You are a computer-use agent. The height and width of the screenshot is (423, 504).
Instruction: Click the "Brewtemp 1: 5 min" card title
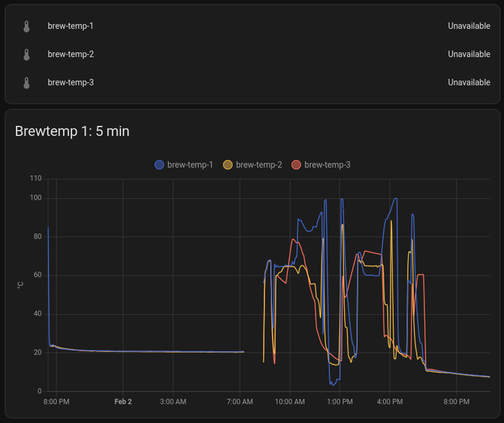click(72, 131)
